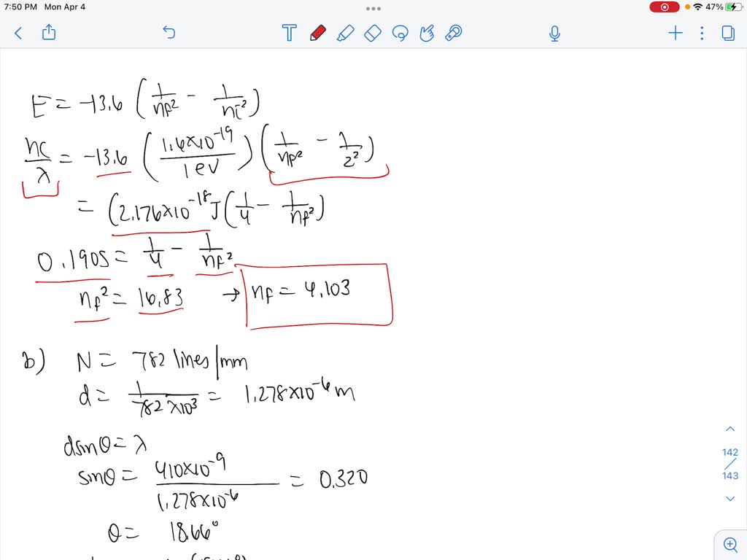This screenshot has width=747, height=560.
Task: Select the hand pointer tool
Action: (427, 33)
